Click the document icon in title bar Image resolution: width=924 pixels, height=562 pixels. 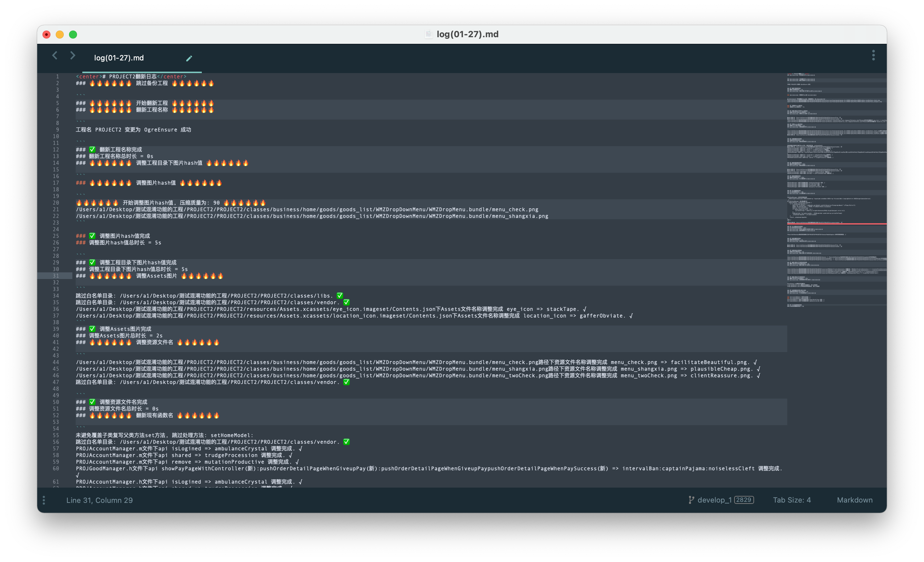click(x=428, y=35)
